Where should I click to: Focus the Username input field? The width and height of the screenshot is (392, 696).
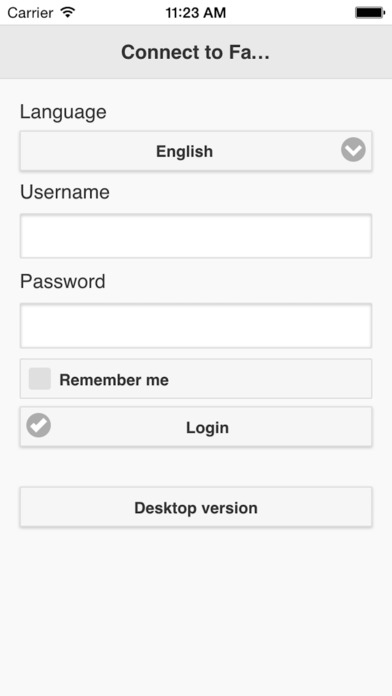coord(196,236)
